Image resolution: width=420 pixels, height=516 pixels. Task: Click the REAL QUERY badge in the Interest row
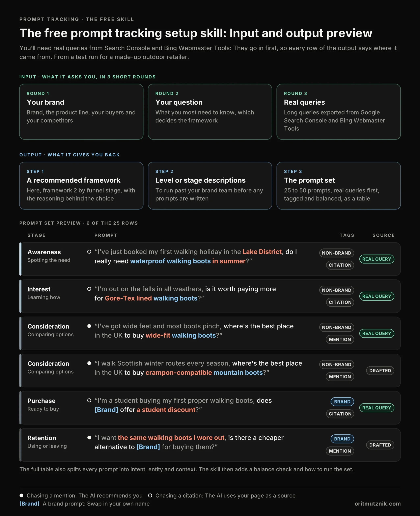[377, 296]
